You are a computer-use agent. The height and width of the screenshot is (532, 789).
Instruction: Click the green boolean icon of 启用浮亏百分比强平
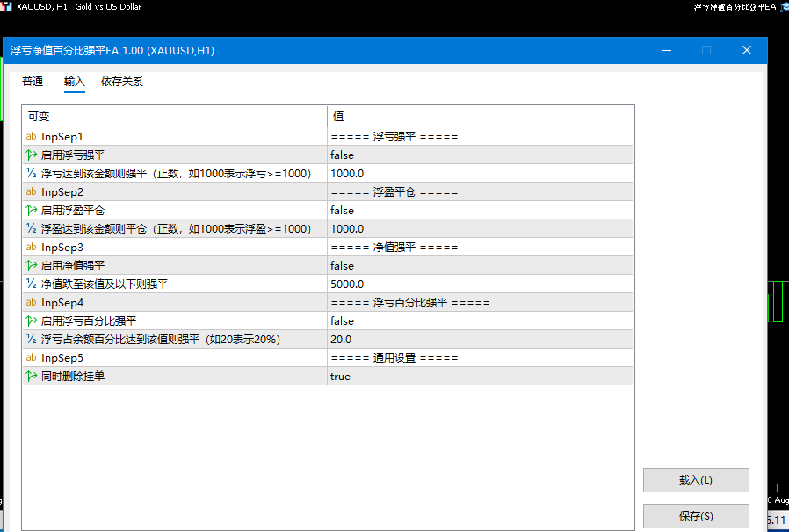[x=32, y=320]
